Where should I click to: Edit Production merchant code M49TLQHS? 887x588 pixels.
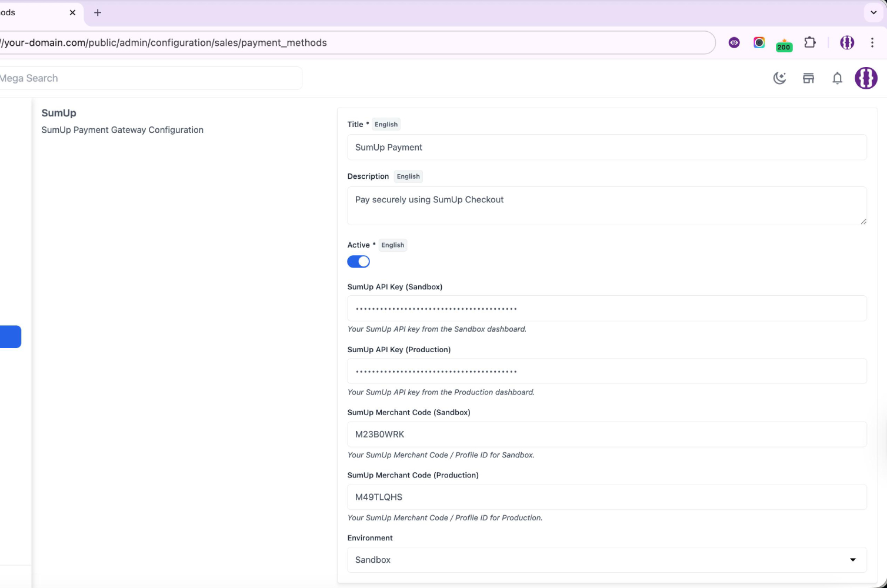(607, 497)
